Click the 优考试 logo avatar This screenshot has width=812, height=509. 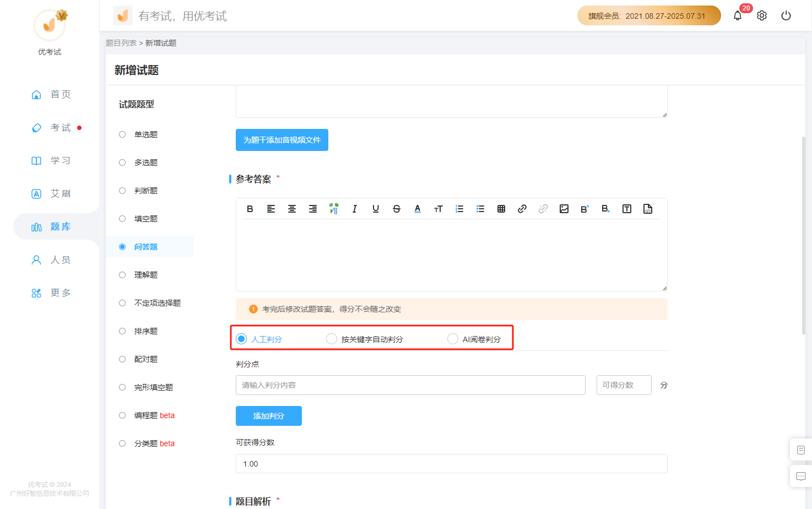[50, 25]
